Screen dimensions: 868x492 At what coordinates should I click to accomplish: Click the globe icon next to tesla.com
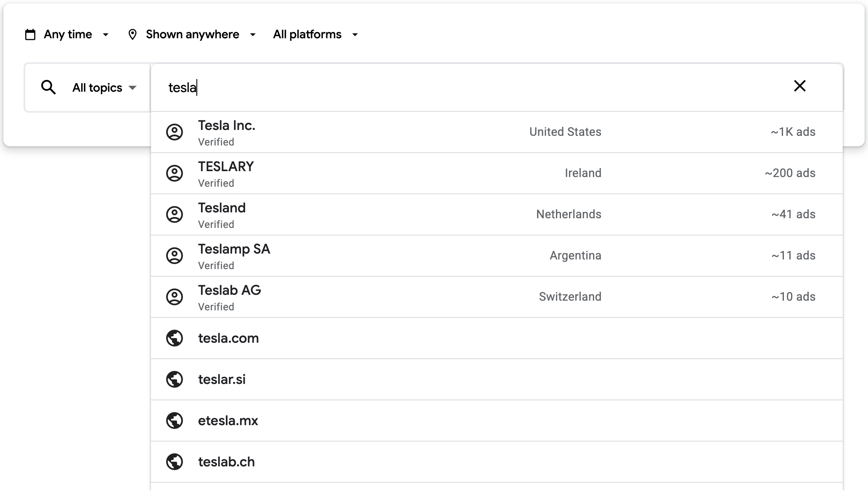(175, 338)
